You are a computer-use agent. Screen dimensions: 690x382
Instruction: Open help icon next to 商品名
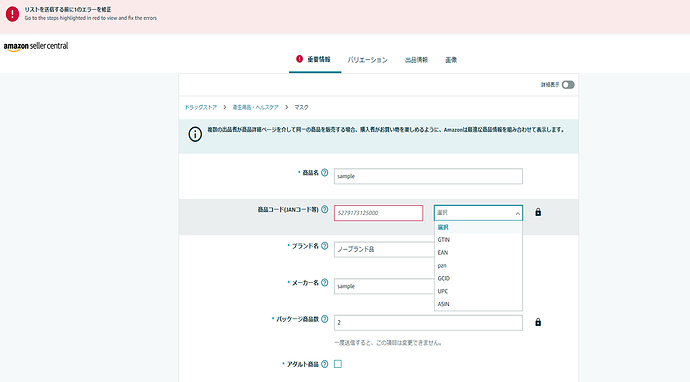click(324, 173)
